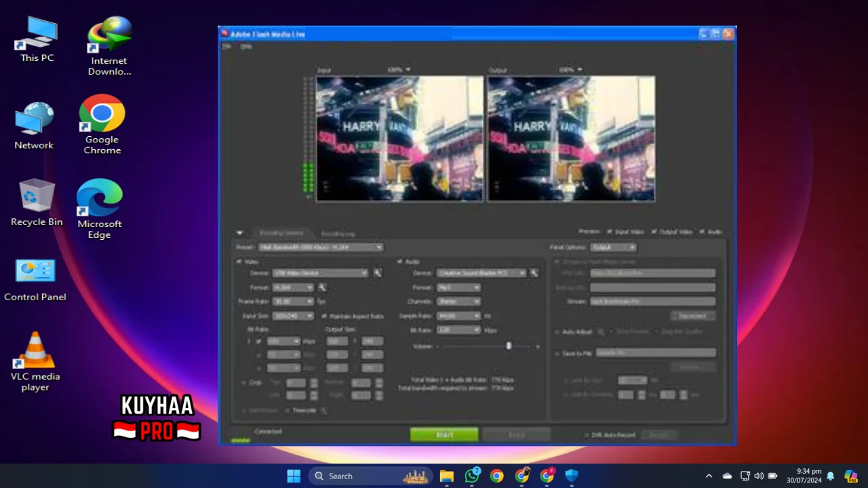Click the Disconnect button
The image size is (868, 488).
click(x=692, y=316)
